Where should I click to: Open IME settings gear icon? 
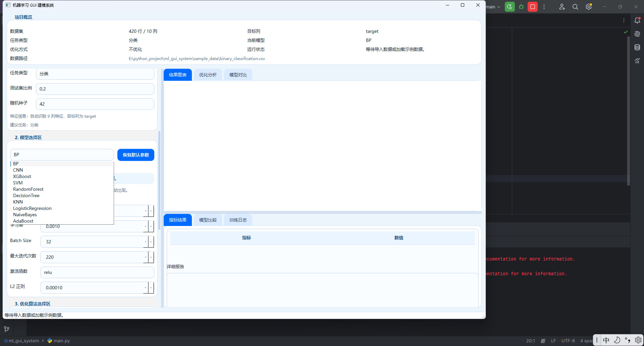638,340
